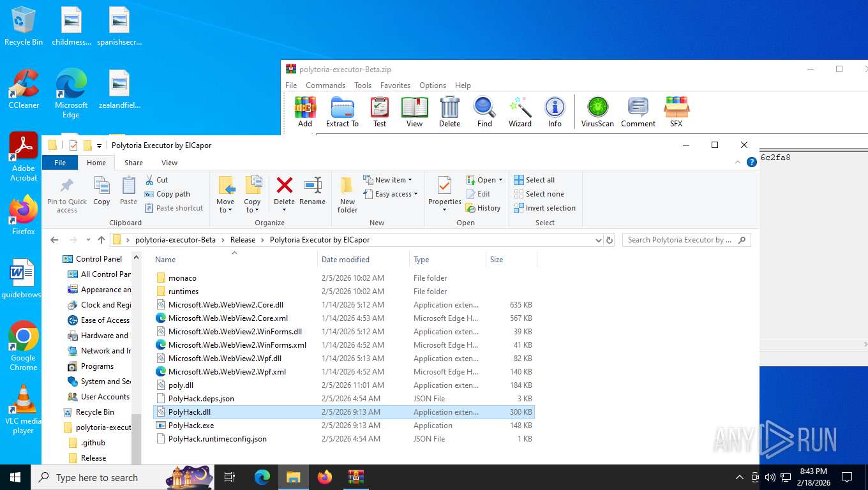
Task: Click Paste shortcut in the ribbon
Action: 174,208
